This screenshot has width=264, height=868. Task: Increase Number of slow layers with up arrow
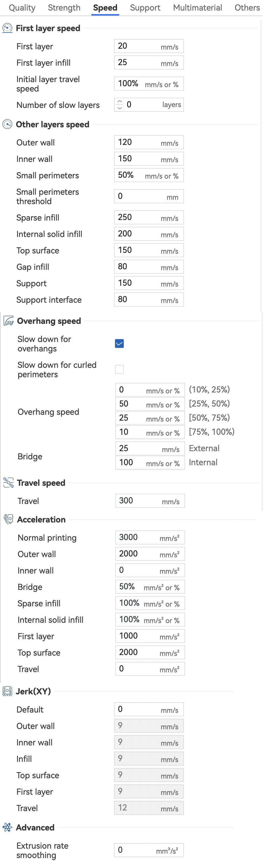click(x=119, y=101)
